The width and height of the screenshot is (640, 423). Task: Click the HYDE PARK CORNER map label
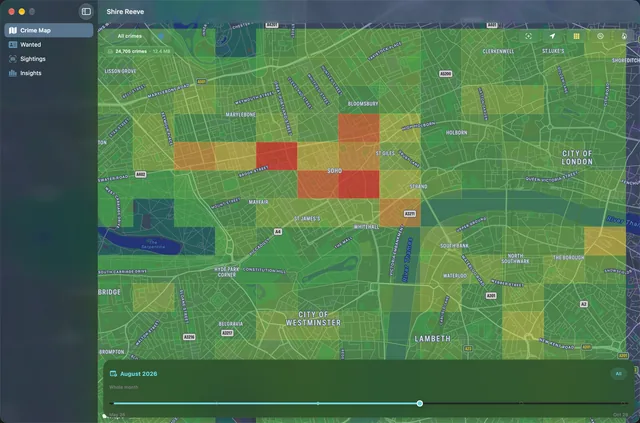(227, 272)
